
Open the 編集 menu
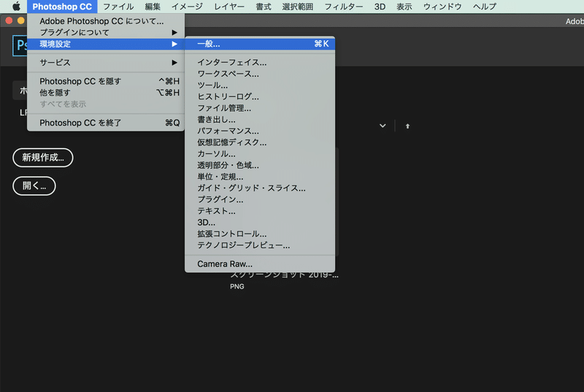click(153, 7)
